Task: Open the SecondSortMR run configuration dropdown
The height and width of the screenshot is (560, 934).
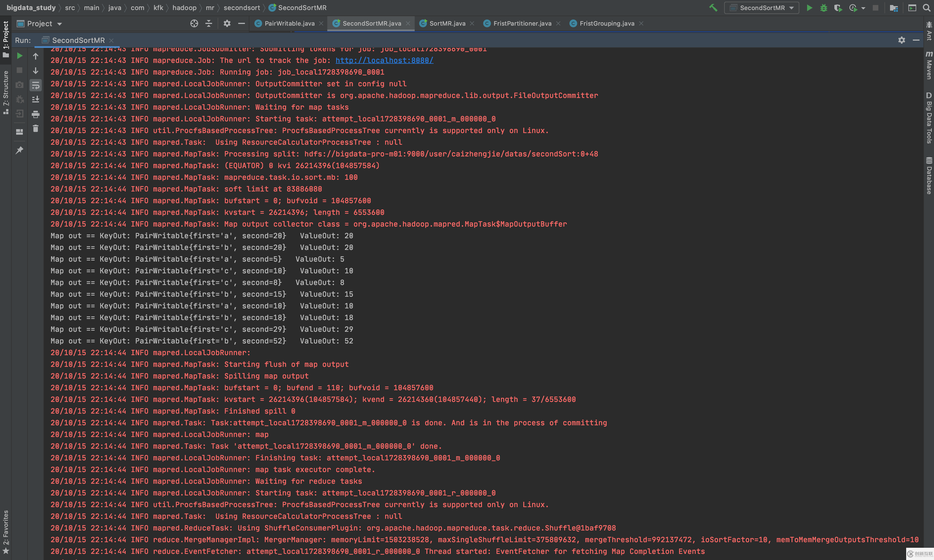Action: click(761, 8)
